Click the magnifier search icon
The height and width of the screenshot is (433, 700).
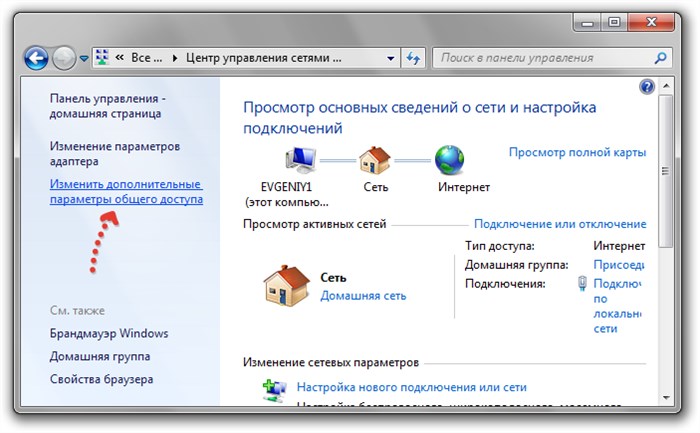pos(660,58)
